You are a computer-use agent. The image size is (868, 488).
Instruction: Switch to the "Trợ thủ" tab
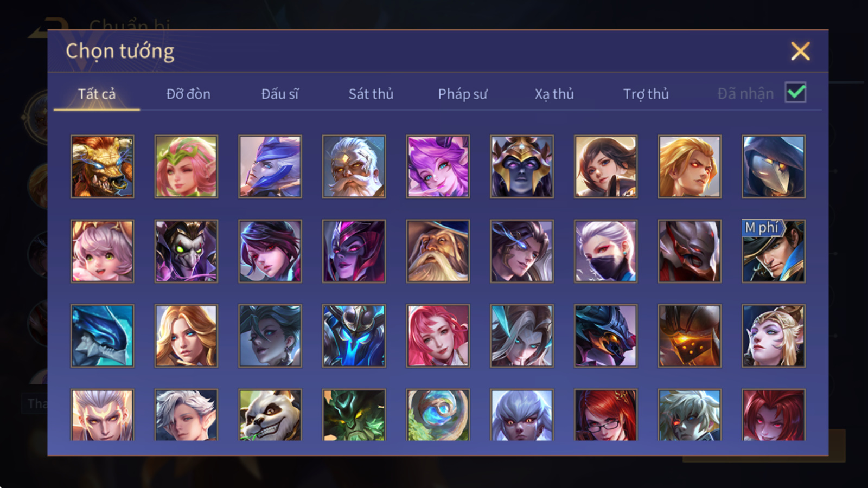pyautogui.click(x=646, y=94)
